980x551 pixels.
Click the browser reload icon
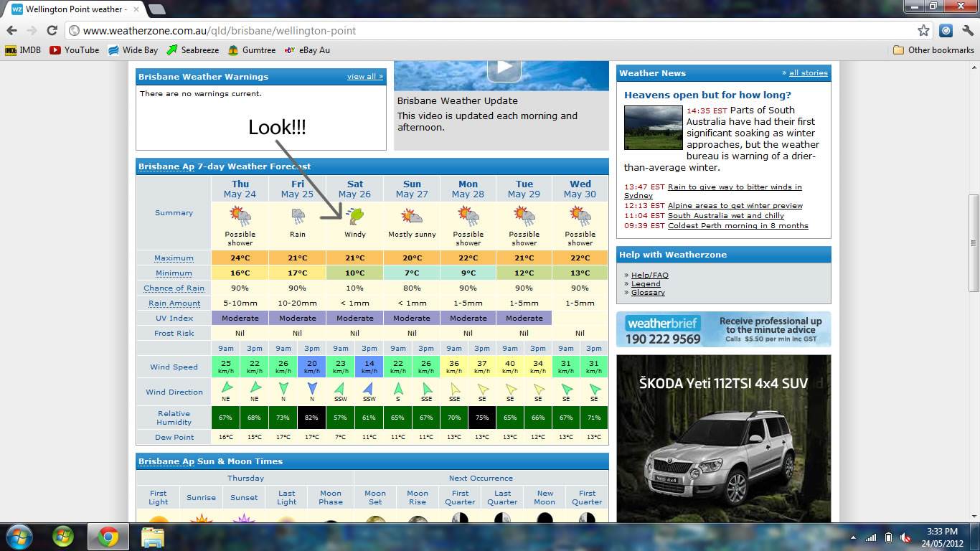tap(52, 30)
